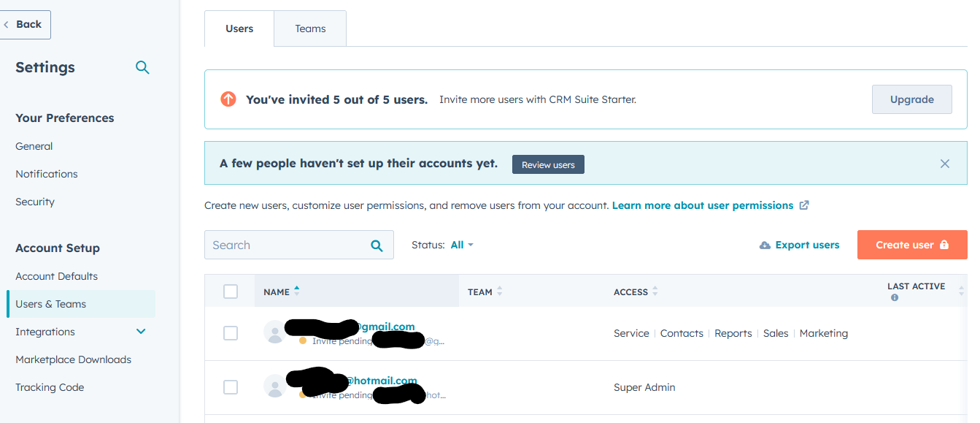Image resolution: width=980 pixels, height=423 pixels.
Task: Check the checkbox next to the gmail user
Action: (231, 332)
